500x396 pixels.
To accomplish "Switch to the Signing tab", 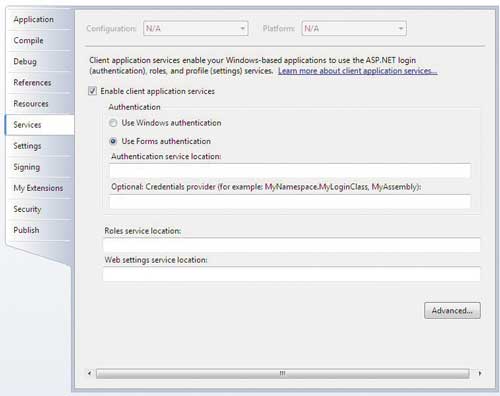I will tap(39, 167).
